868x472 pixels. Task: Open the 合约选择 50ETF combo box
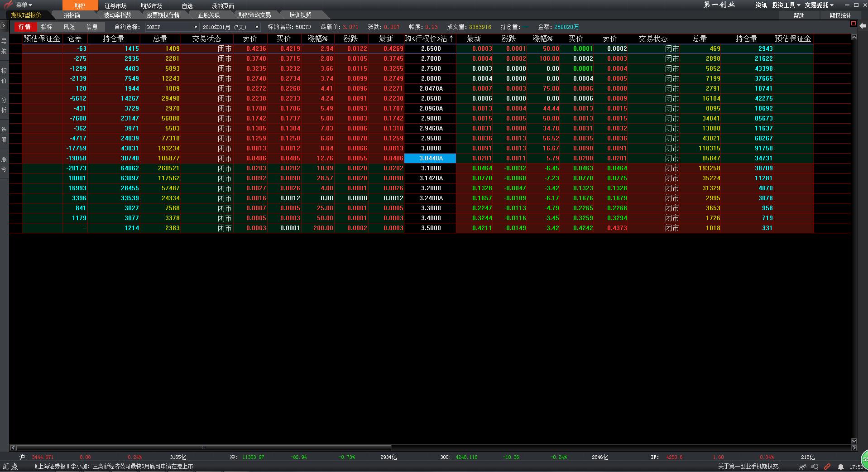pyautogui.click(x=172, y=27)
